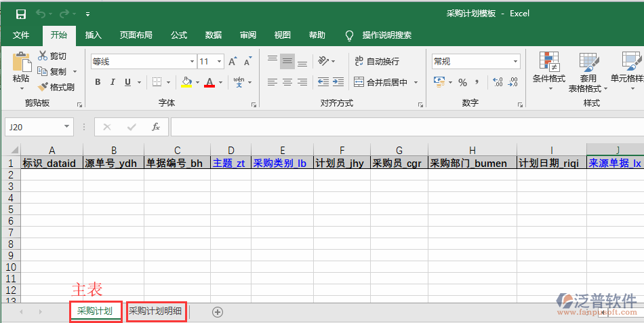Click the increase decimal icon
The image size is (644, 323).
(x=498, y=82)
